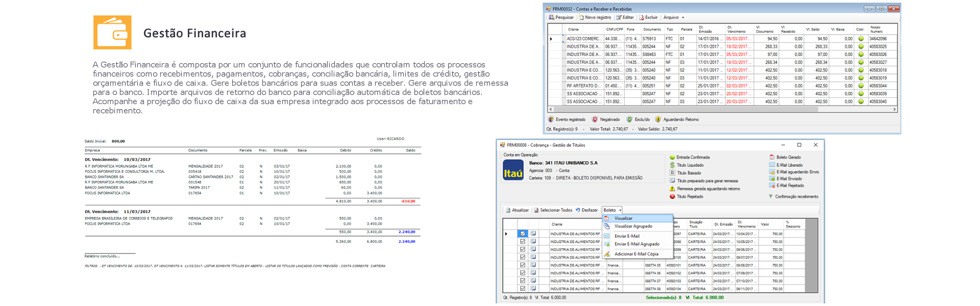980x306 pixels.
Task: Maximize the Cobrança - Gestão de Títulos window
Action: coord(799,145)
